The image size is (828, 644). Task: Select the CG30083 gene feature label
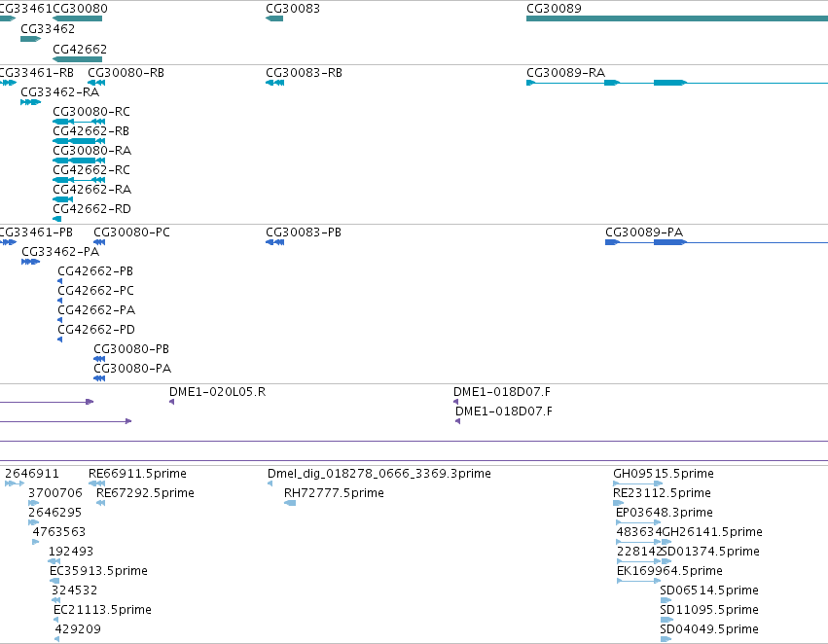click(x=293, y=9)
